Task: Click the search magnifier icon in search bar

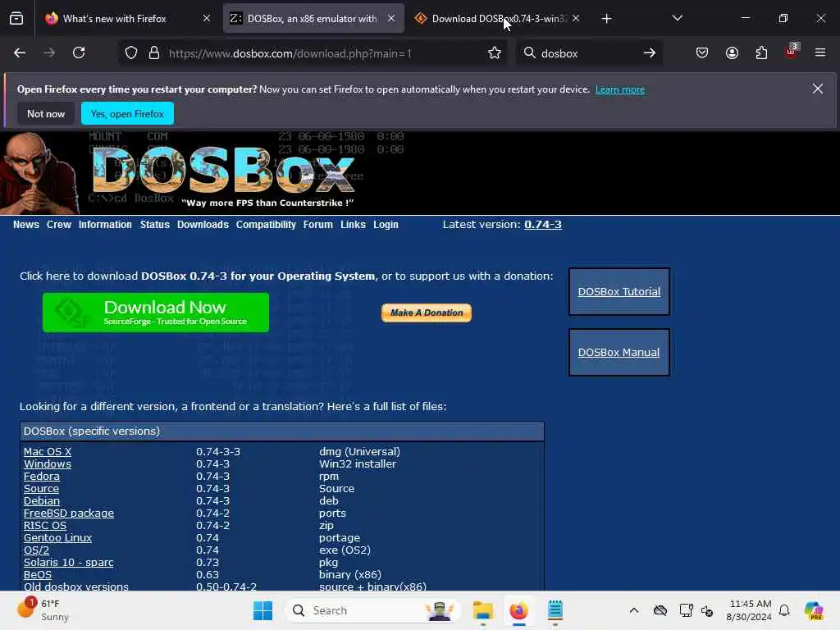Action: 529,52
